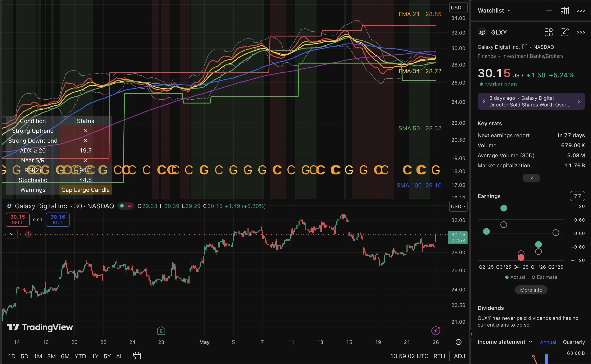Screen dimensions: 591x364
Task: Toggle RTH session setting
Action: tap(439, 356)
